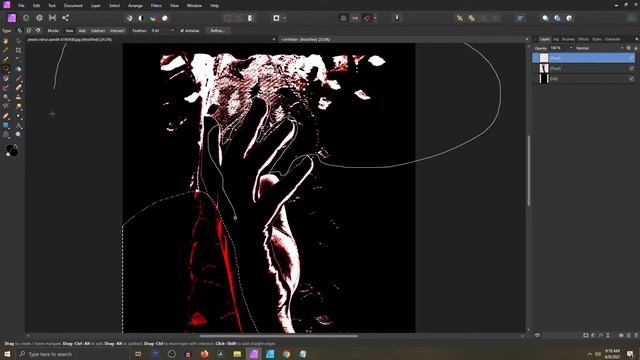This screenshot has width=640, height=360.
Task: Click the primary colour swatch in tools
Action: tap(9, 149)
